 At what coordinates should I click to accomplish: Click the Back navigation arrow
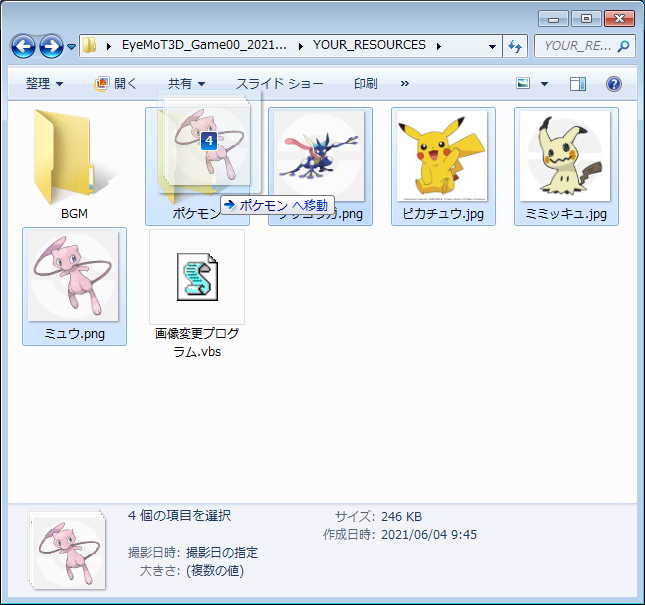[24, 46]
